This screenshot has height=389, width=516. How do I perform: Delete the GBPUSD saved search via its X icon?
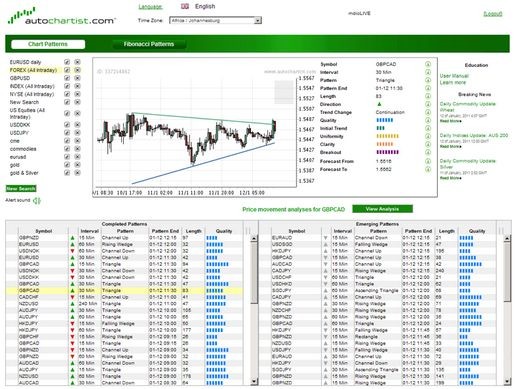click(77, 78)
